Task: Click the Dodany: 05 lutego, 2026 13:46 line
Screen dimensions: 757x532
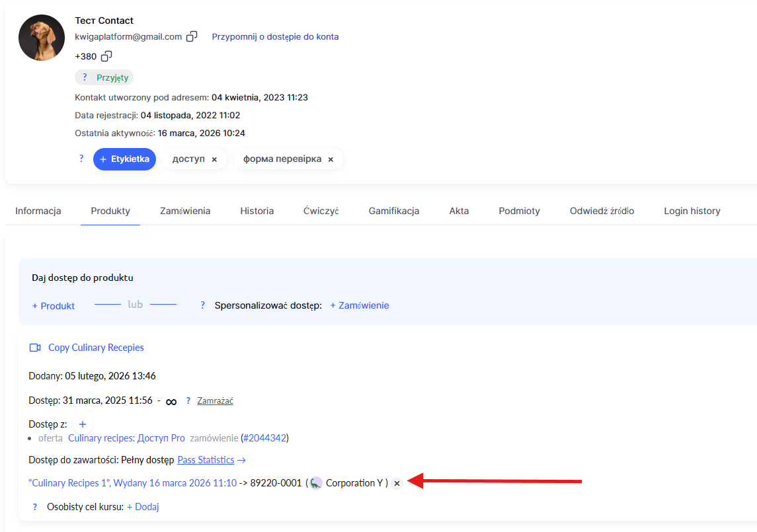Action: pyautogui.click(x=92, y=376)
